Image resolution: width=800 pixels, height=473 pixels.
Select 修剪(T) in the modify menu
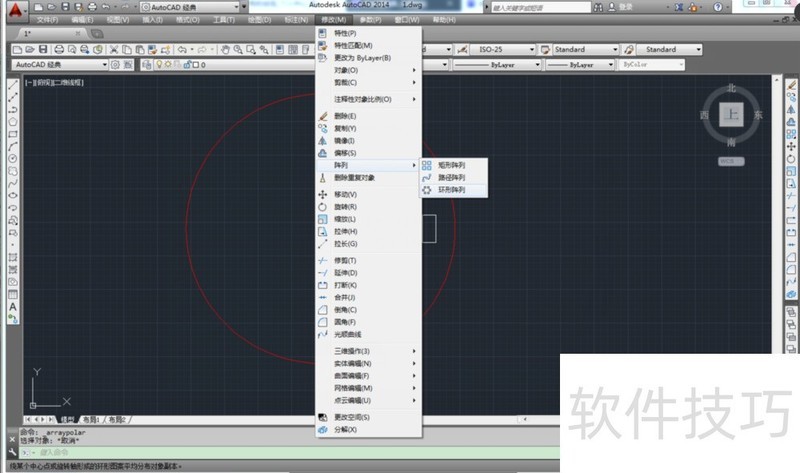click(x=368, y=260)
